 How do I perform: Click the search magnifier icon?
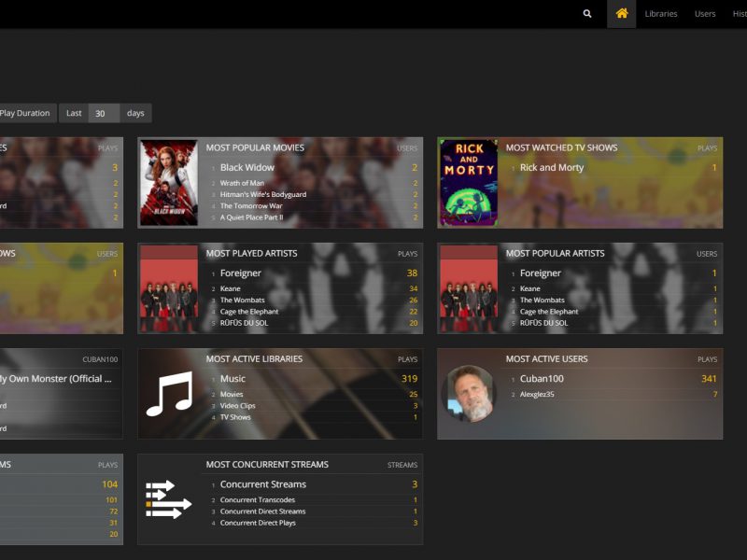(587, 14)
